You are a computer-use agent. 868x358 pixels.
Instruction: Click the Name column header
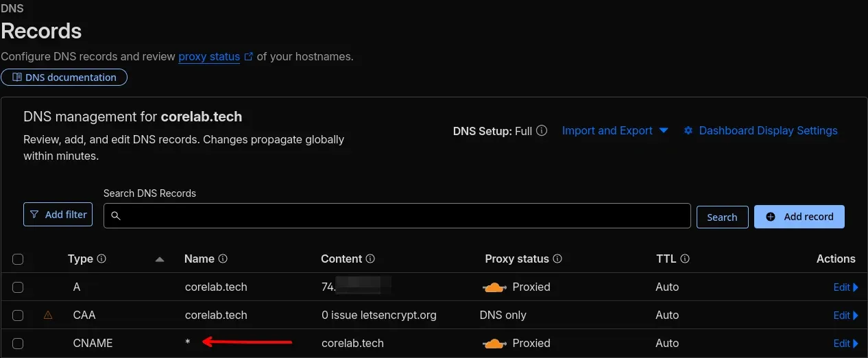(x=200, y=259)
